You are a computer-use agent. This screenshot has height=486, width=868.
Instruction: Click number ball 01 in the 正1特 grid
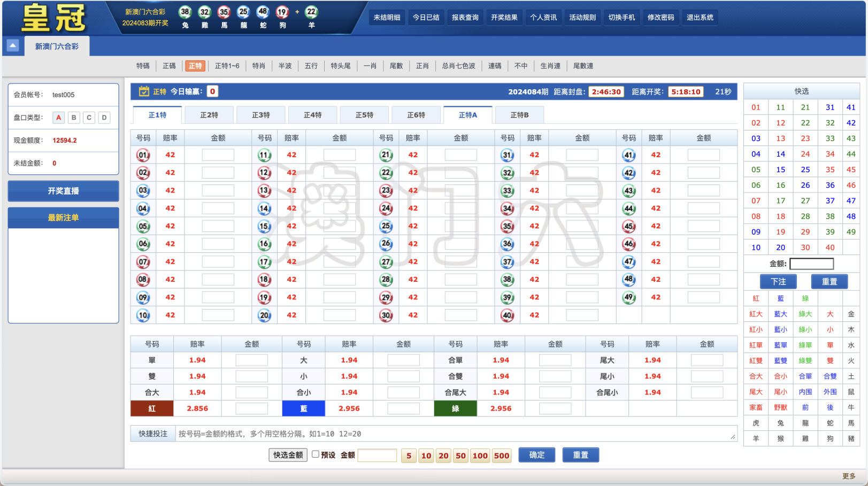tap(143, 155)
